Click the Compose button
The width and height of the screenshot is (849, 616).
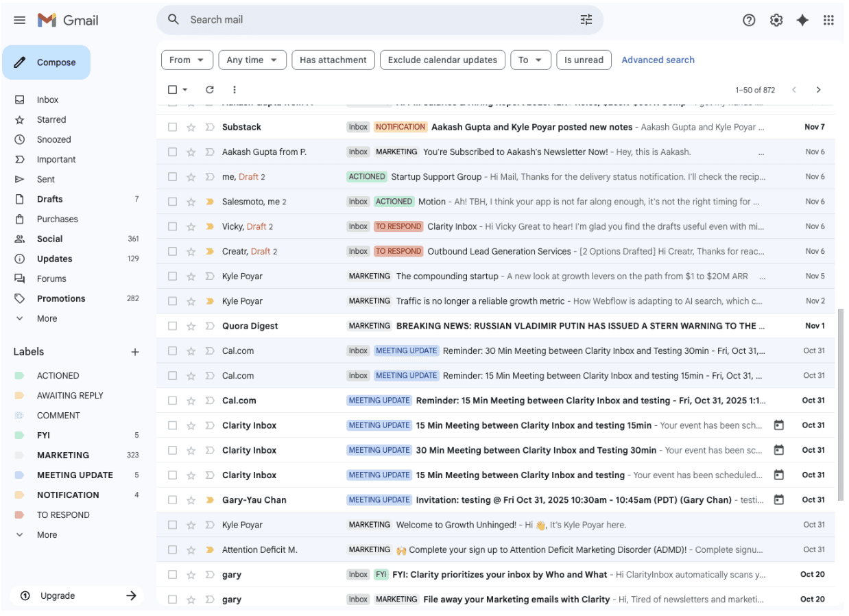pos(46,62)
